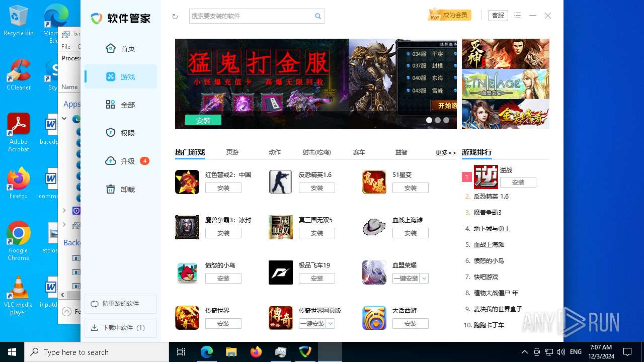Select 游戏 in the sidebar
The height and width of the screenshot is (362, 644).
point(121,76)
